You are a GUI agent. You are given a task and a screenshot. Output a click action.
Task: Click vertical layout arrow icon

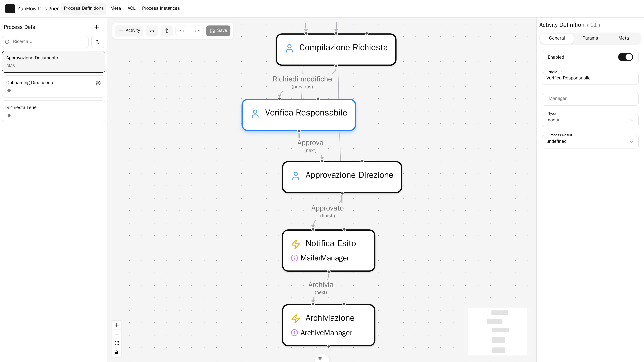click(167, 31)
